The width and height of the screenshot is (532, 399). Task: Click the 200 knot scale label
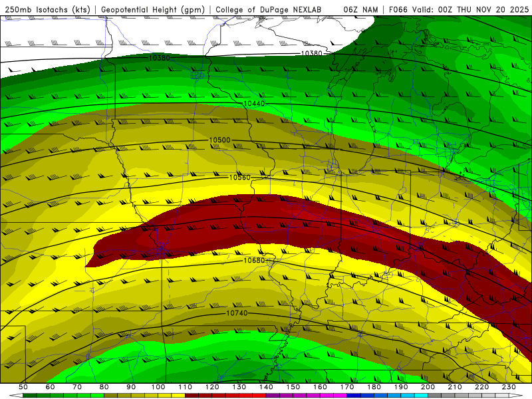pos(428,387)
